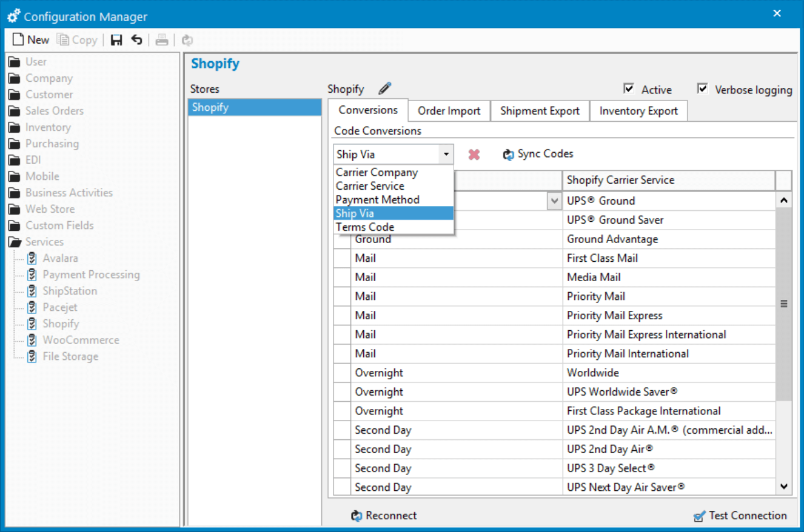Select the Ground Advantage cell

669,239
